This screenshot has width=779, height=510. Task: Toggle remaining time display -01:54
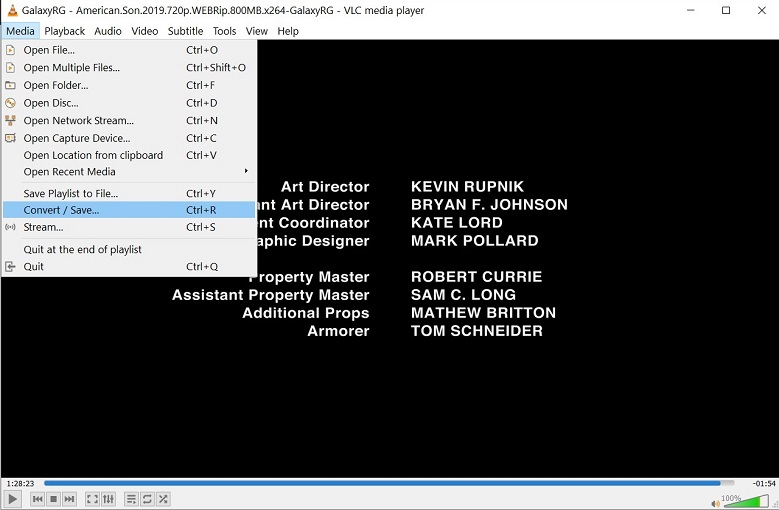pyautogui.click(x=764, y=483)
